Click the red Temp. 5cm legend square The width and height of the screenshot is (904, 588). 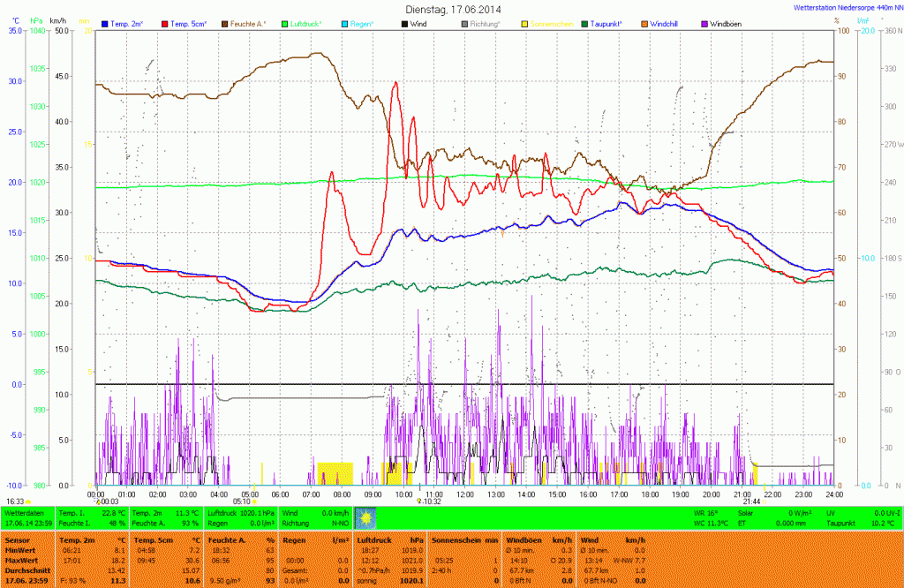click(167, 23)
